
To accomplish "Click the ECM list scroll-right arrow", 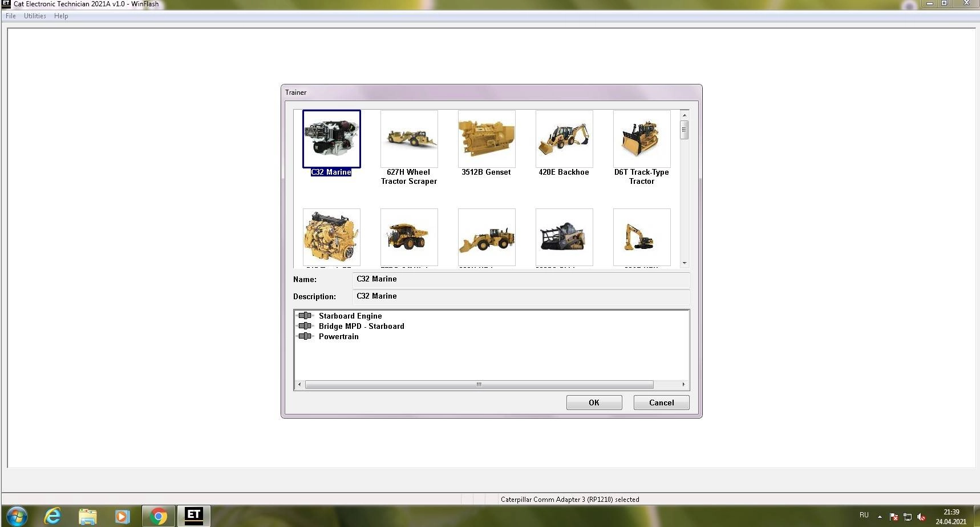I will coord(683,384).
